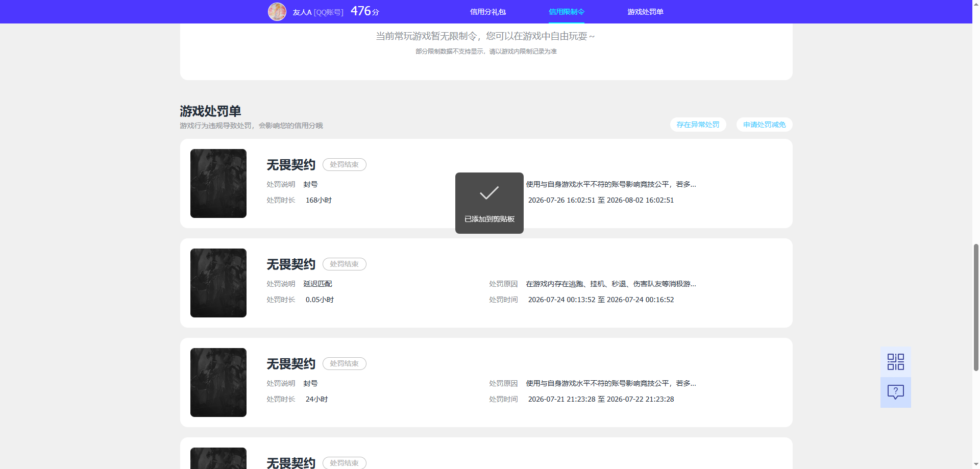
Task: Click 申请处罚减免 button
Action: (x=764, y=125)
